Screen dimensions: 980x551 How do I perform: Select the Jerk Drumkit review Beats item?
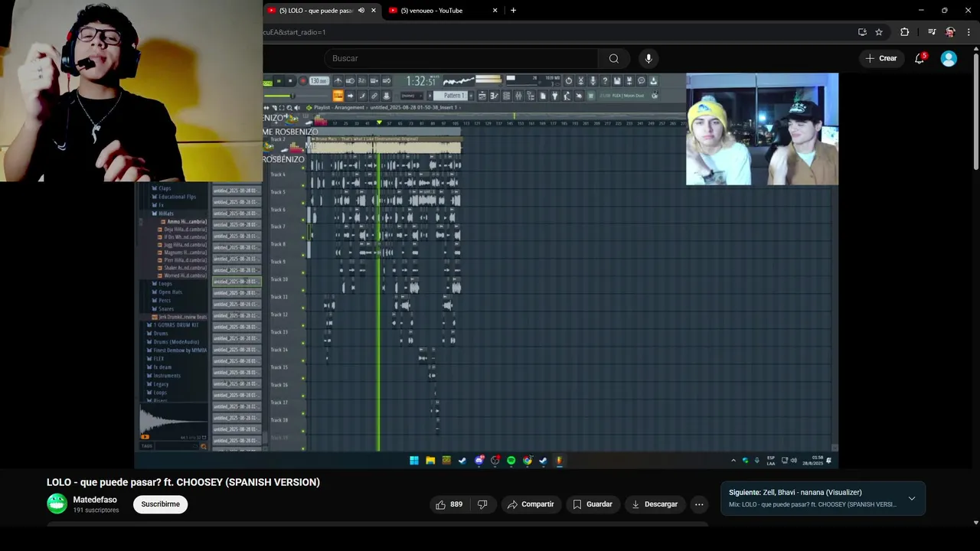tap(180, 317)
